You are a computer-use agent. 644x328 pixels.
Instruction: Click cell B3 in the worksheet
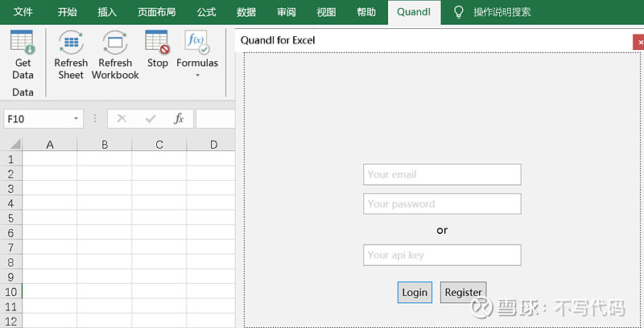coord(105,188)
